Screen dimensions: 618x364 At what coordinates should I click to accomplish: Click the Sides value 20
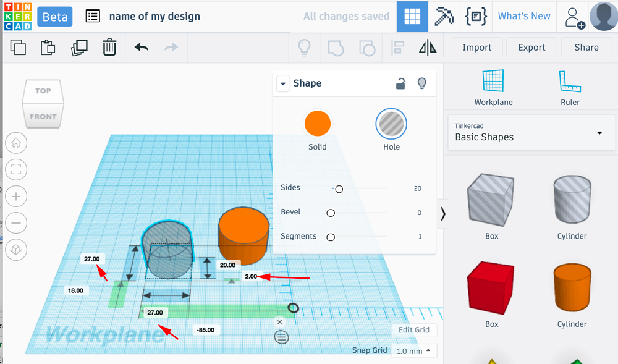[x=417, y=188]
